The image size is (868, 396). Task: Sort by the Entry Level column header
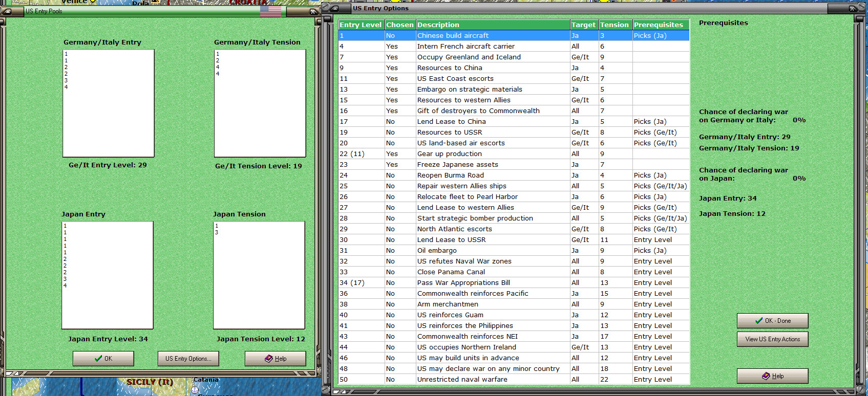361,25
